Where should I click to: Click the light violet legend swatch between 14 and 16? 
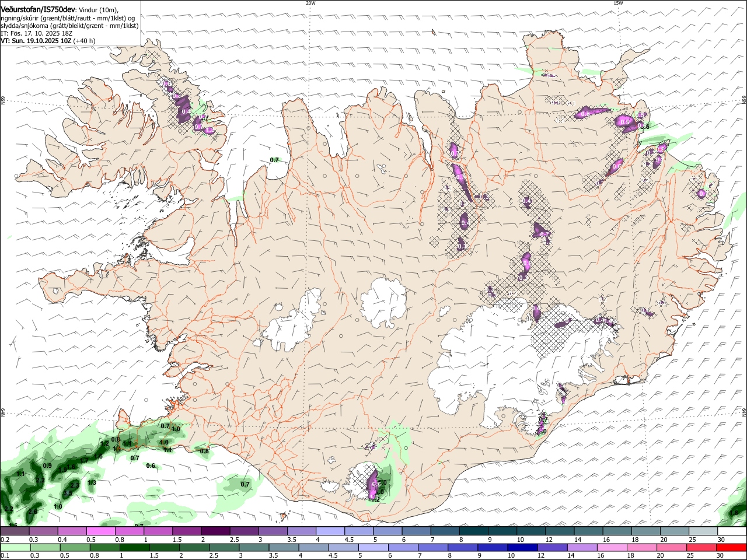pyautogui.click(x=582, y=547)
